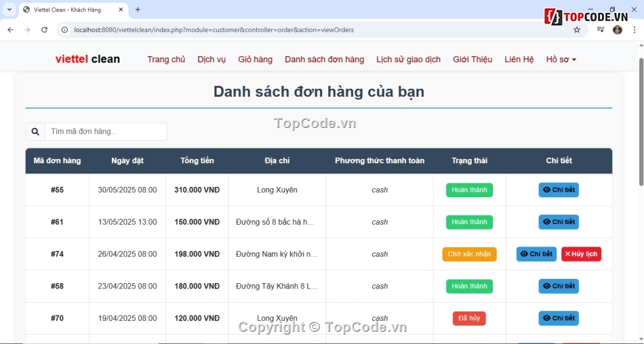Click the address Đường Nam kỳ khởi

click(277, 254)
